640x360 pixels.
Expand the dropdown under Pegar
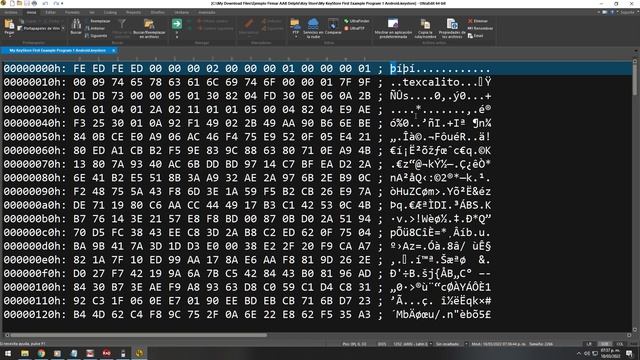(9, 36)
